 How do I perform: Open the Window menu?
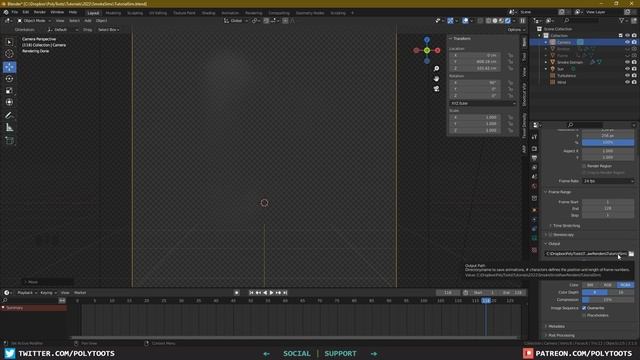(x=57, y=12)
